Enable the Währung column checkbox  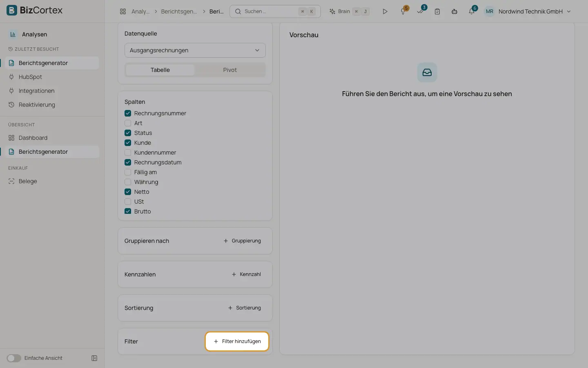pyautogui.click(x=128, y=182)
